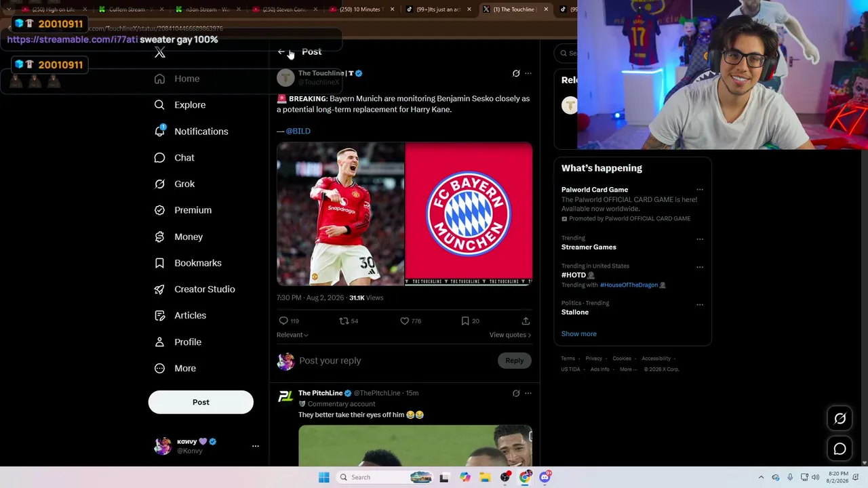Open options for Palworld Card Game trend
Viewport: 868px width, 488px height.
(700, 190)
